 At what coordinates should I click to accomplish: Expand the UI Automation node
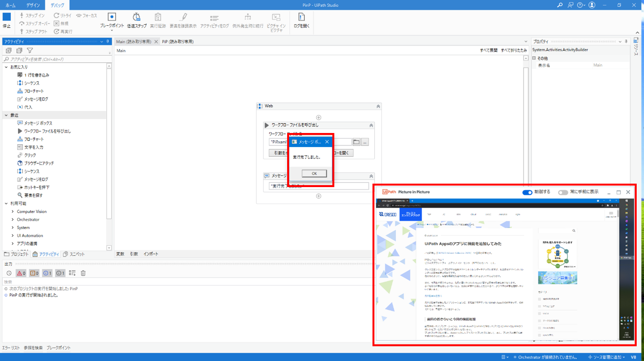point(13,236)
